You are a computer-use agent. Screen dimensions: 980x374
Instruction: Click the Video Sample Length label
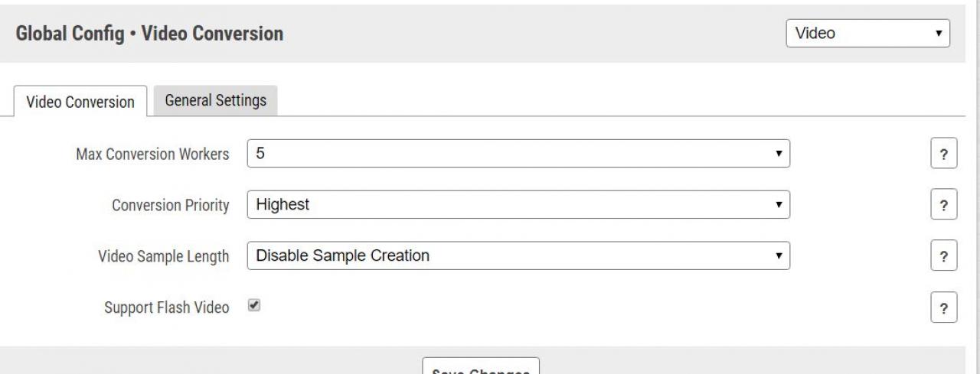pyautogui.click(x=163, y=257)
